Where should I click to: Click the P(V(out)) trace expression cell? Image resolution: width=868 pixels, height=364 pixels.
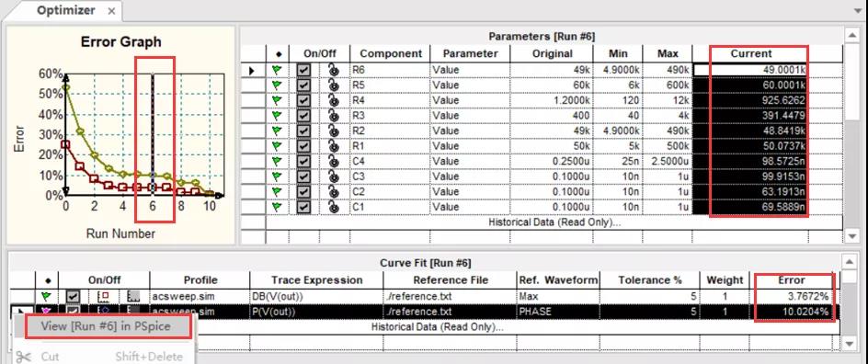coord(316,312)
